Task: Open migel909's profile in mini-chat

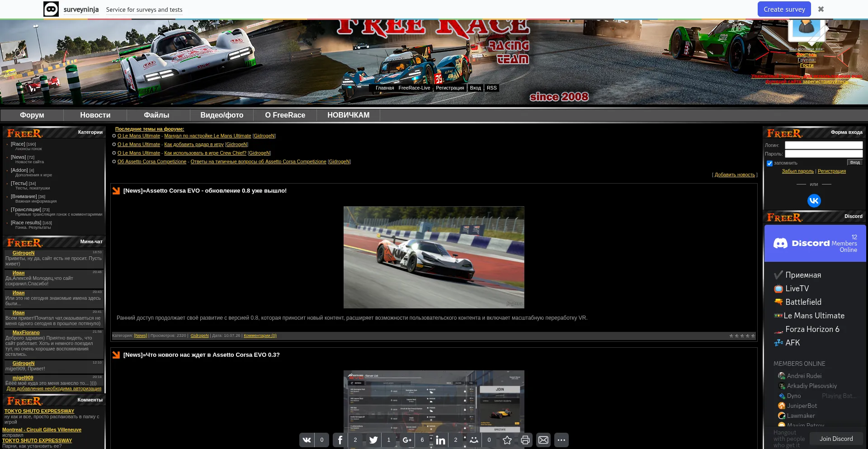Action: (23, 378)
